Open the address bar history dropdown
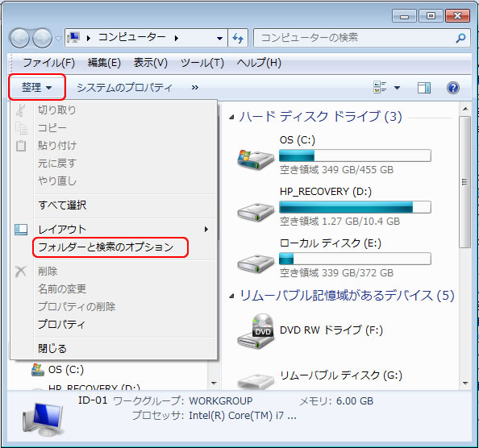The height and width of the screenshot is (448, 479). 219,39
